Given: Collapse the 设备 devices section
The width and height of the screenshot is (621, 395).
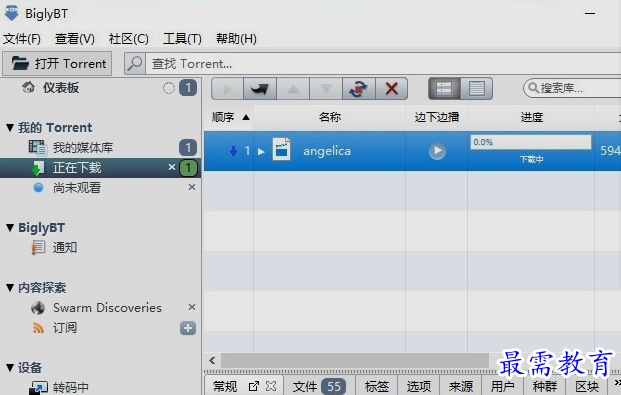Looking at the screenshot, I should (10, 368).
